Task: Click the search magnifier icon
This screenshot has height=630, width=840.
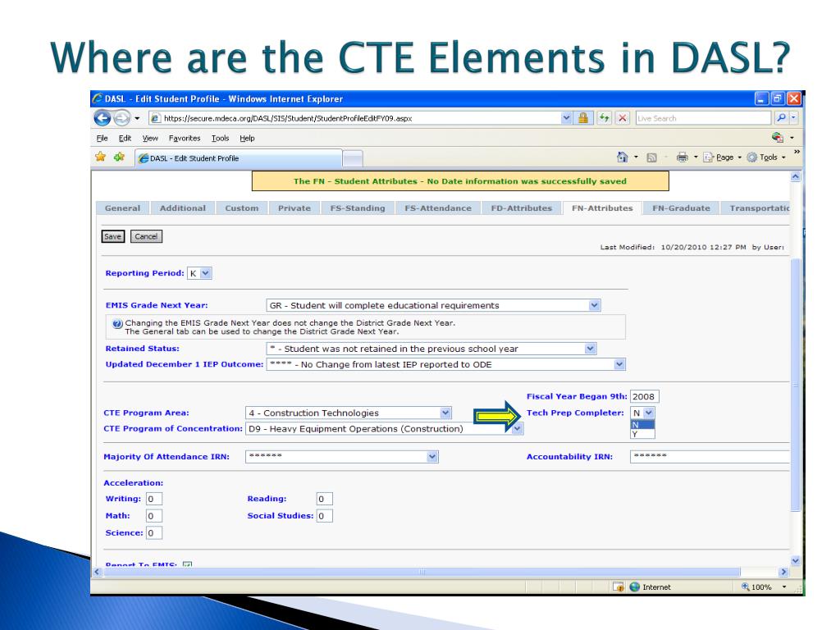Action: (781, 118)
